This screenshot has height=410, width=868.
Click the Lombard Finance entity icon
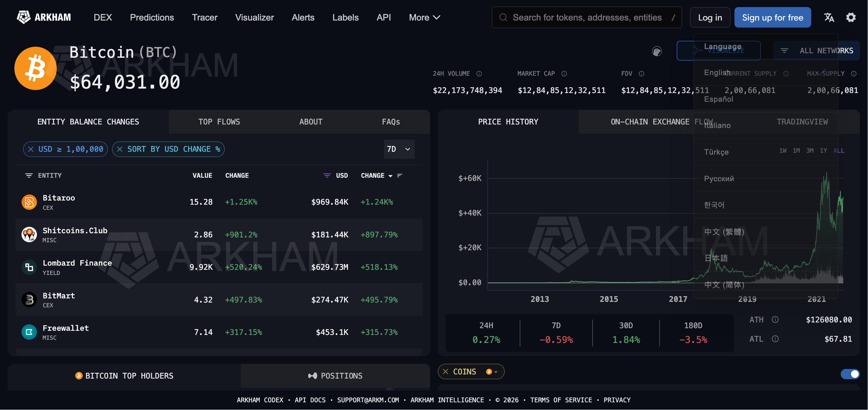[x=29, y=267]
